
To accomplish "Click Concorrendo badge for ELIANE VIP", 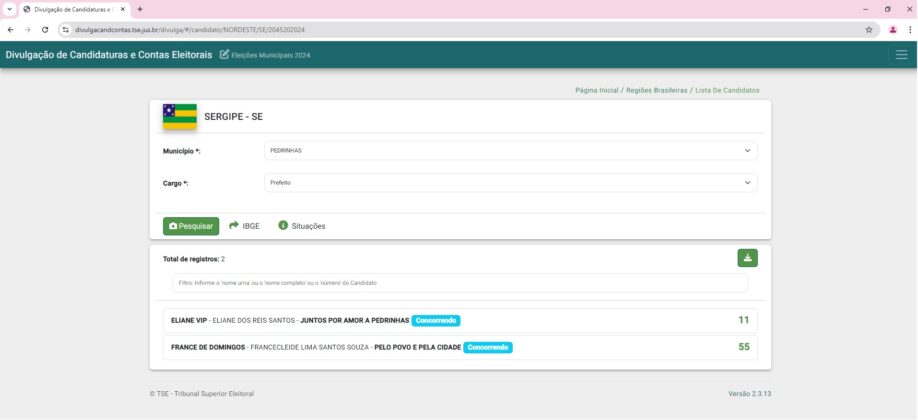I will click(x=436, y=320).
